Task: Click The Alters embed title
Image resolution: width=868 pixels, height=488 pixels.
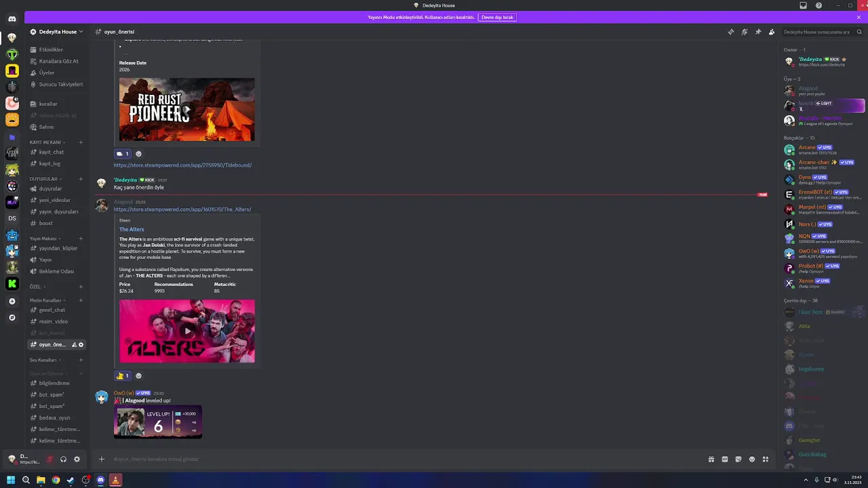Action: pos(132,229)
